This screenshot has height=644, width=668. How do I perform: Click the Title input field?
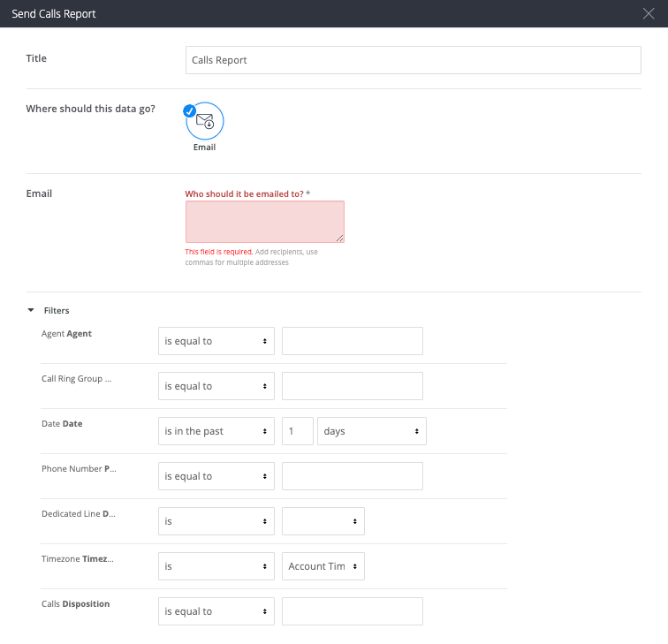point(414,60)
